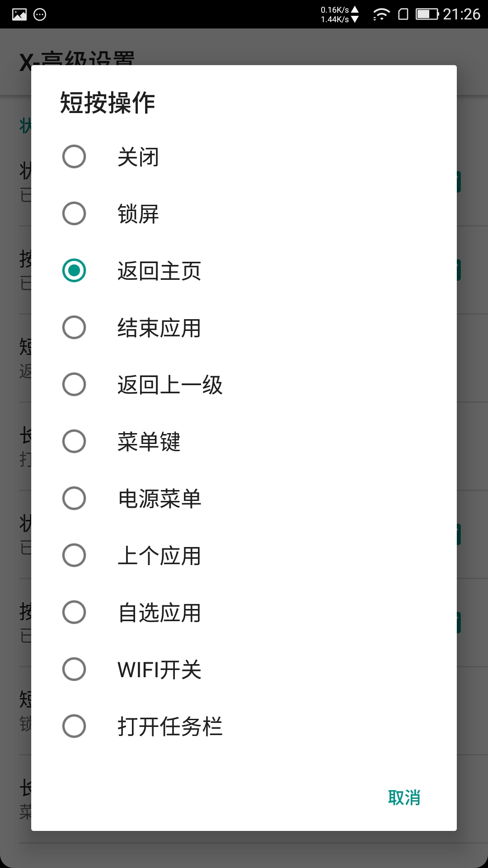Select 打开任务栏 radio button
The image size is (488, 868).
pos(74,726)
